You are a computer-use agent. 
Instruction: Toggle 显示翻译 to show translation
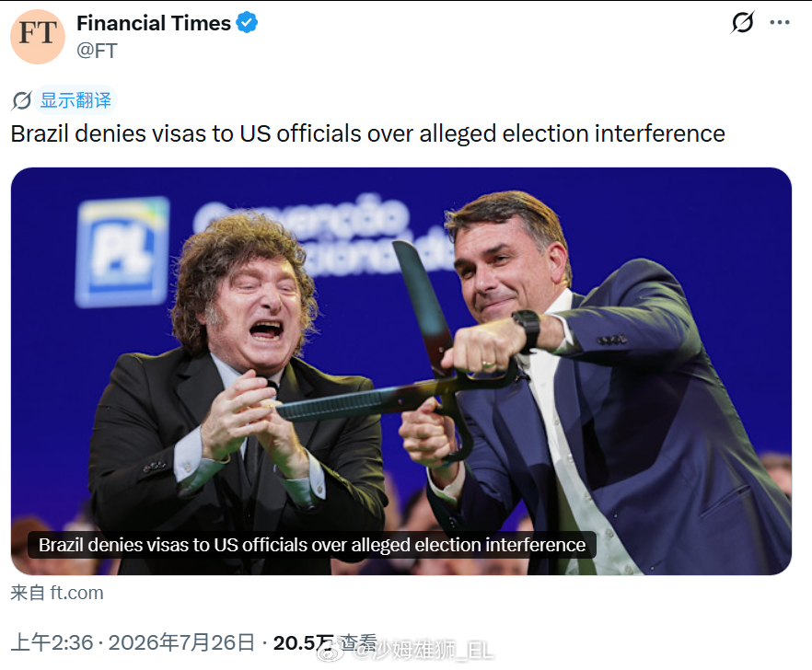pos(75,100)
